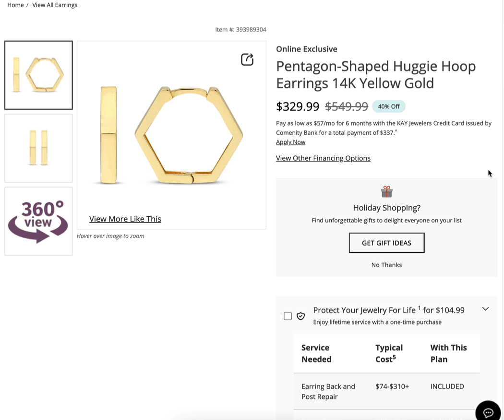Click the 40% Off badge
The height and width of the screenshot is (420, 504).
pos(389,106)
